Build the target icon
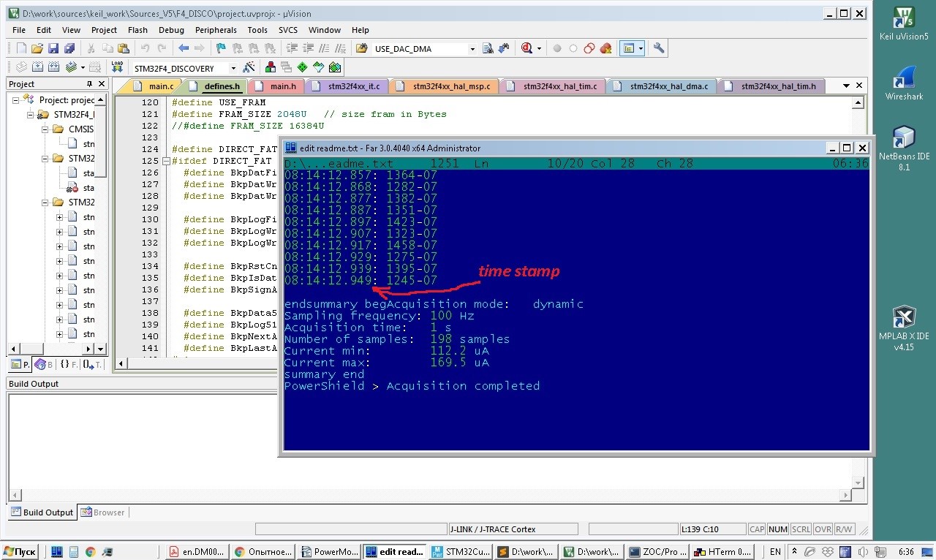This screenshot has width=936, height=560. [x=37, y=67]
